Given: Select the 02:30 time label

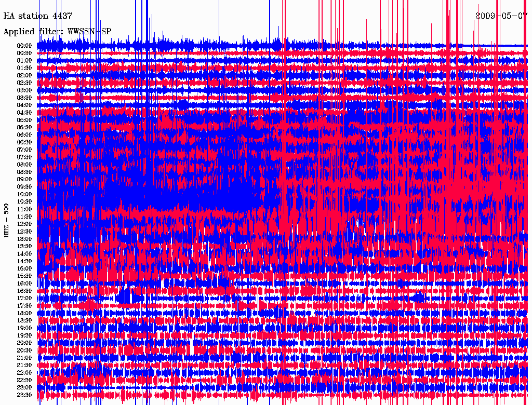Looking at the screenshot, I should click(x=24, y=83).
